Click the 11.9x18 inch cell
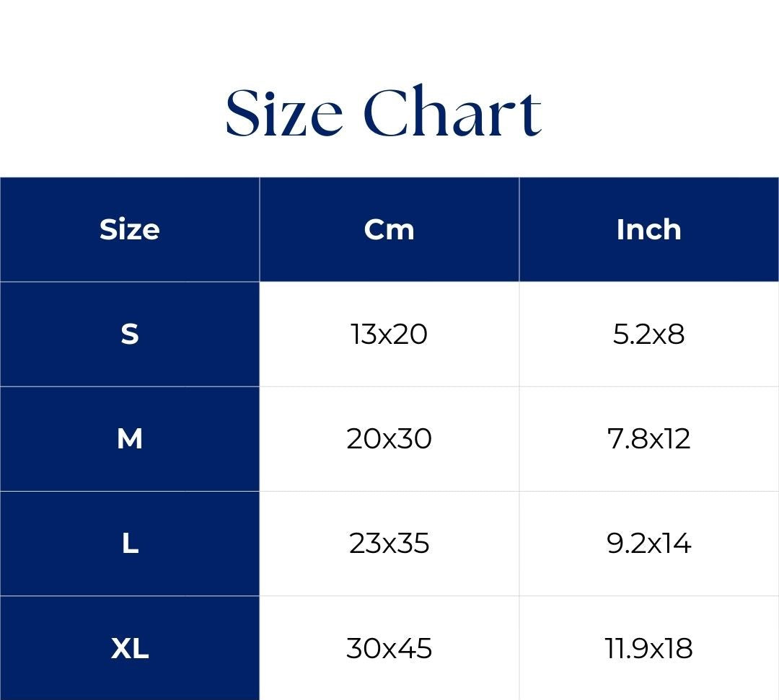Screen dimensions: 779x700 coord(648,648)
